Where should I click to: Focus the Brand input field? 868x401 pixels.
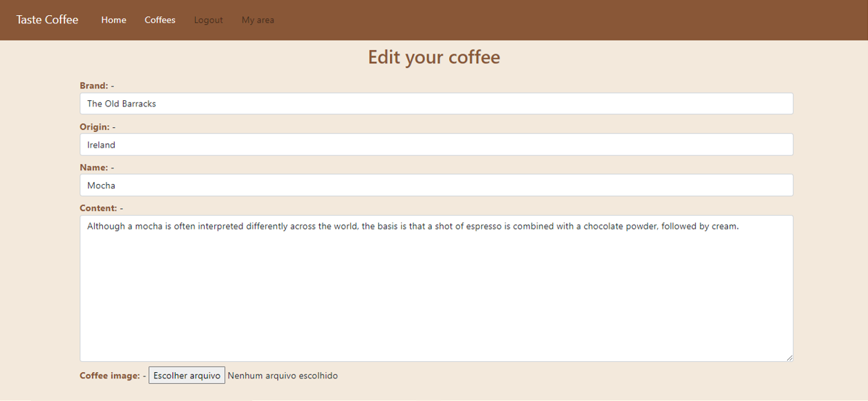tap(437, 104)
